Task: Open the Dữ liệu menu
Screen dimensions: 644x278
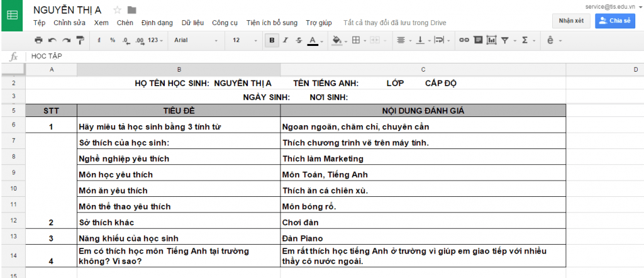Action: [192, 23]
